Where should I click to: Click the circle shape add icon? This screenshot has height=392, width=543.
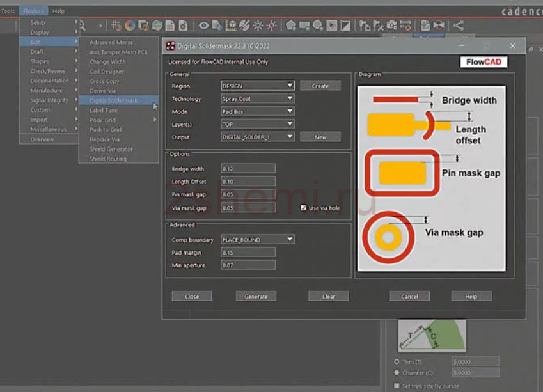tap(318, 26)
